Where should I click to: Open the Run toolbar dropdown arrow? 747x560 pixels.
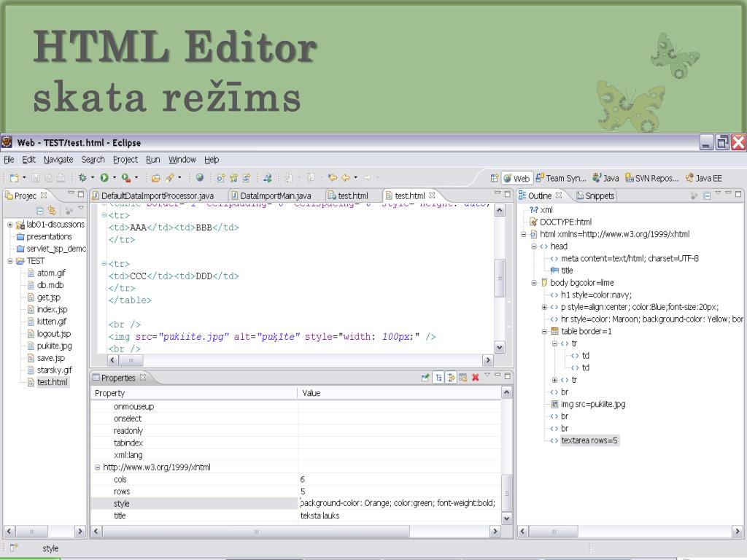[x=115, y=178]
